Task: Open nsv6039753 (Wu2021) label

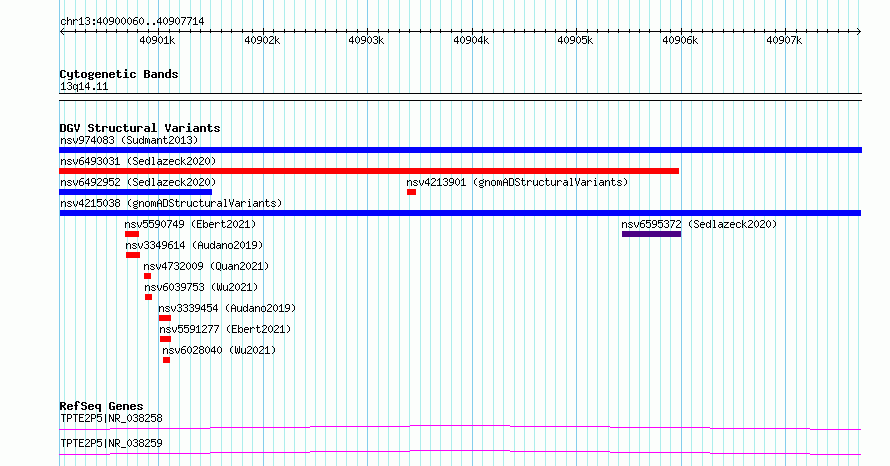Action: (201, 287)
